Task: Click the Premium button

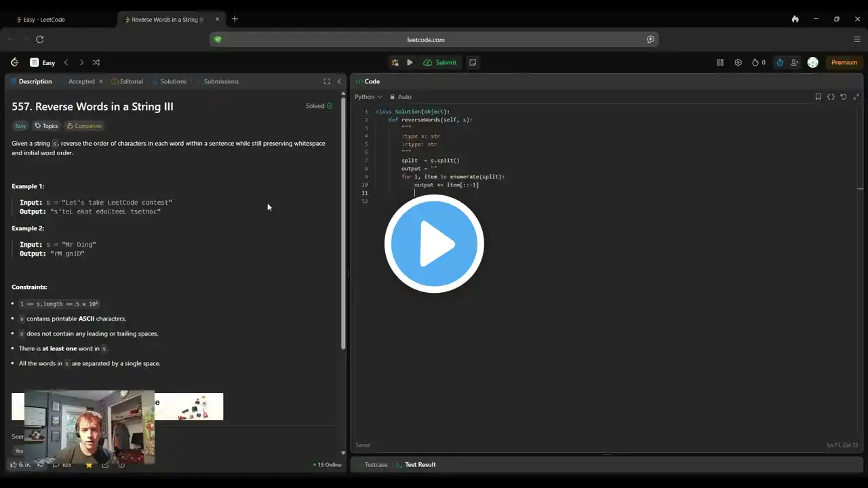Action: [x=844, y=62]
